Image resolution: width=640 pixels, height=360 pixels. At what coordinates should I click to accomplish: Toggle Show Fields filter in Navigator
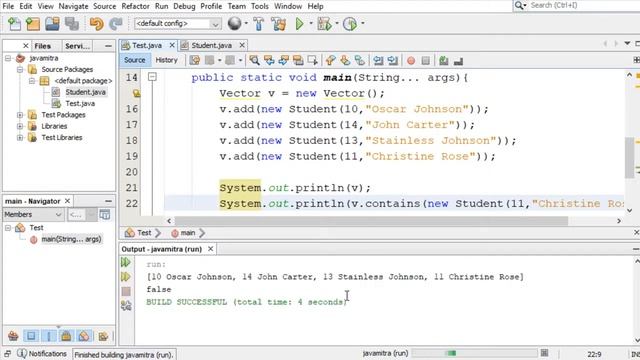click(31, 336)
